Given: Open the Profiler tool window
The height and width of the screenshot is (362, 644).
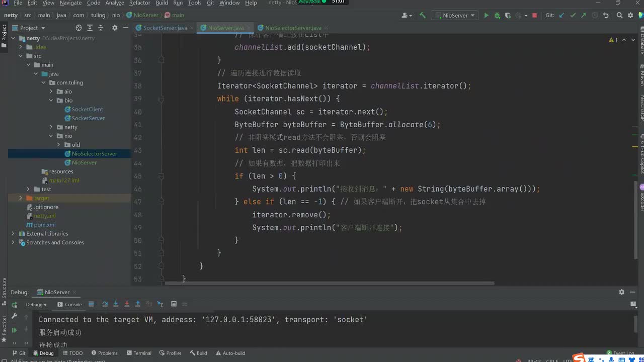Looking at the screenshot, I should pos(170,353).
